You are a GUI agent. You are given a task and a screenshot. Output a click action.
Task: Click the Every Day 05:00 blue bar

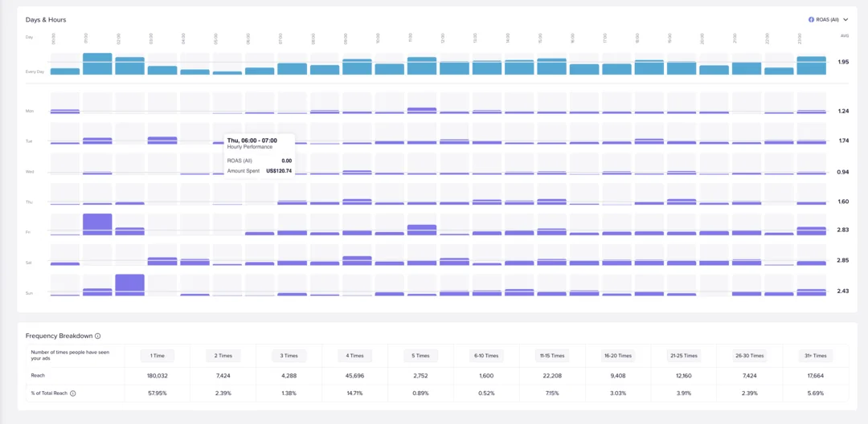click(227, 73)
